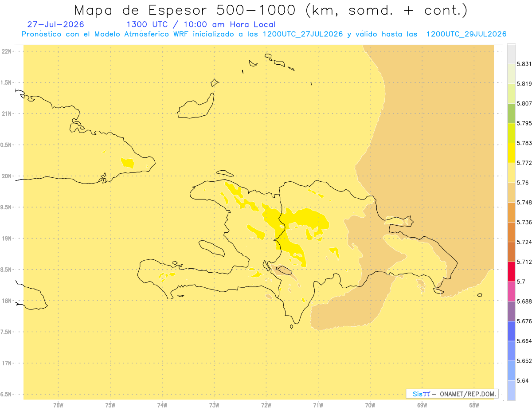Image resolution: width=532 pixels, height=411 pixels.
Task: Click the colorbar value 5.831
Action: point(524,64)
